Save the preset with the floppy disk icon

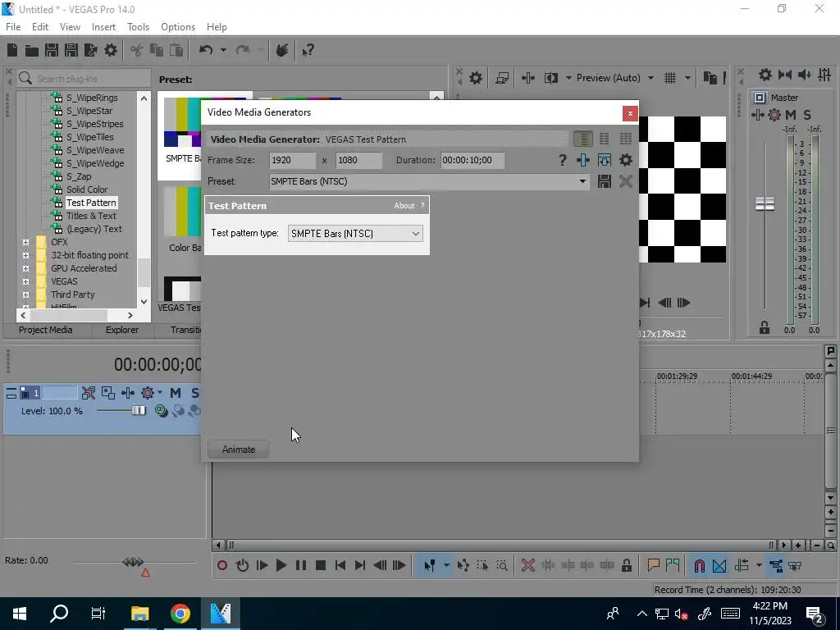(x=605, y=181)
